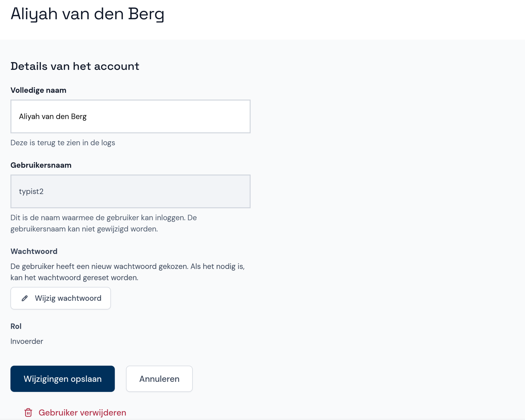Click the heading Details van het account
Image resolution: width=525 pixels, height=420 pixels.
[75, 66]
